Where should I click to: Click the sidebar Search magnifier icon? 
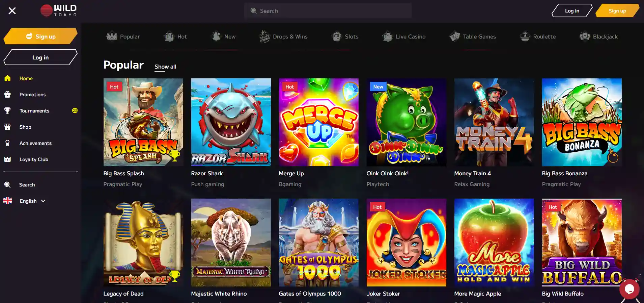7,185
